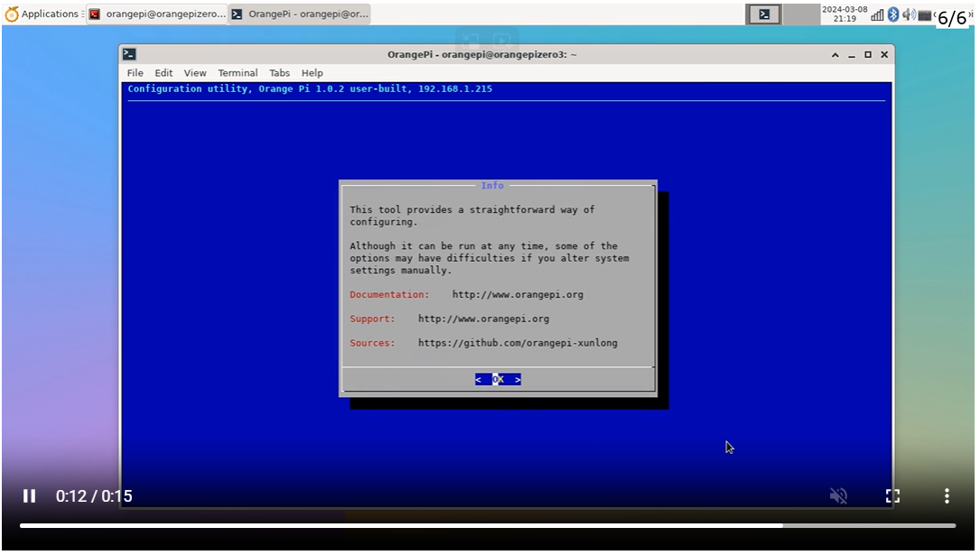Click the Documentation URL http://www.orangepi.org
980x555 pixels.
tap(518, 295)
